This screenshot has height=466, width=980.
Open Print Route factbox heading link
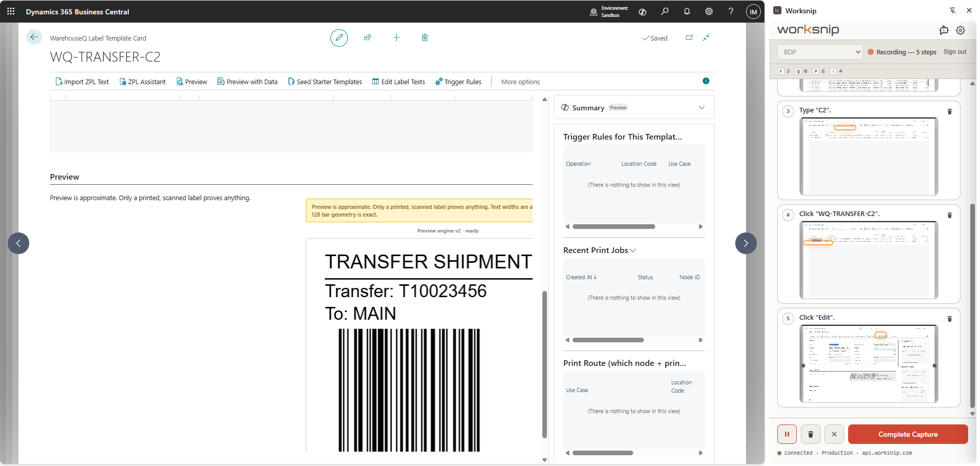(x=624, y=363)
